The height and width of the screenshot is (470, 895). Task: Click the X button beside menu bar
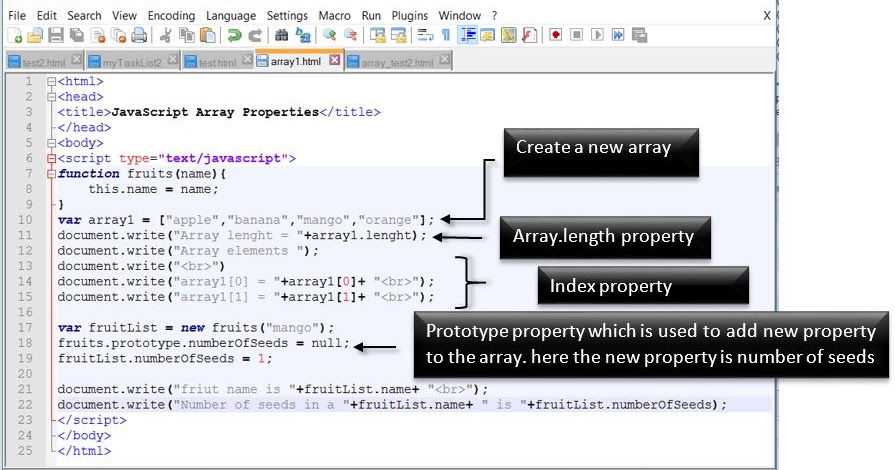click(767, 15)
